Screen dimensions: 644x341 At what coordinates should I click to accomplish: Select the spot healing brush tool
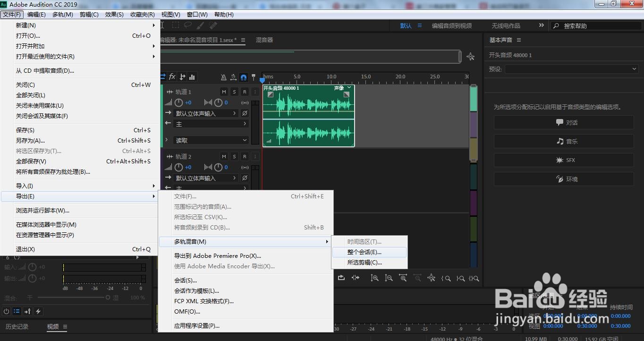tap(213, 25)
